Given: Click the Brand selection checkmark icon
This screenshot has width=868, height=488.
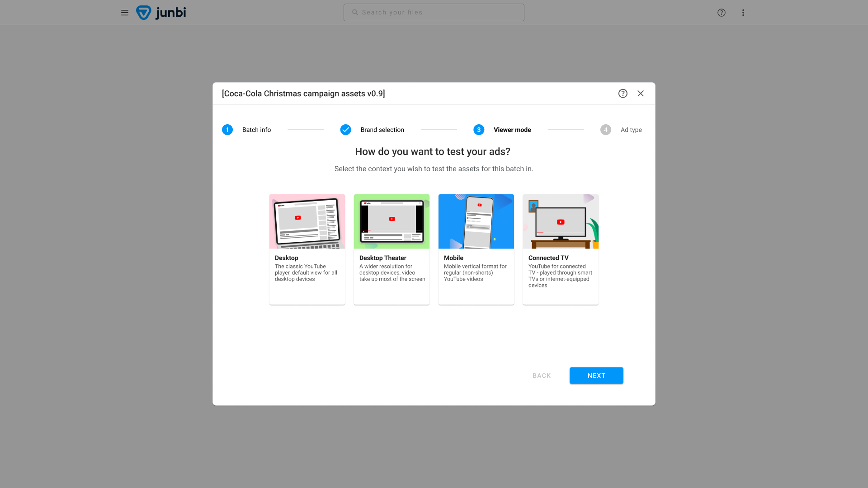Looking at the screenshot, I should click(x=345, y=130).
